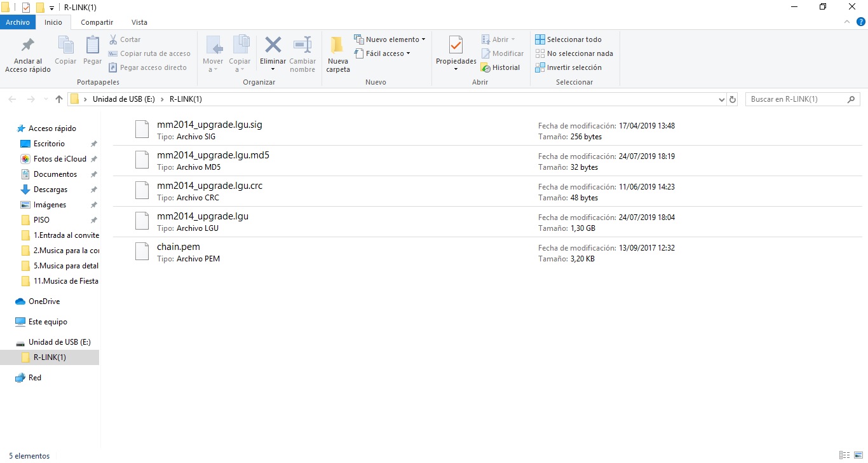Image resolution: width=868 pixels, height=463 pixels.
Task: Open OneDrive in the navigation pane
Action: (44, 301)
